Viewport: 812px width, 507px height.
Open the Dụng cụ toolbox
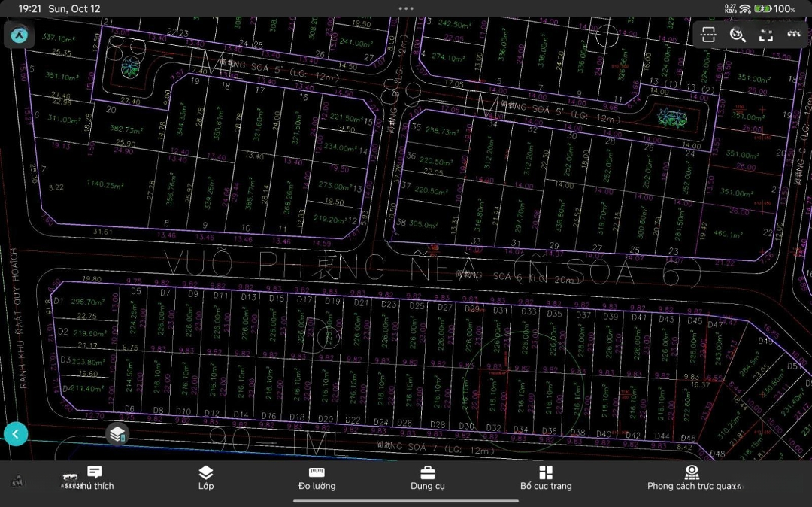point(427,478)
